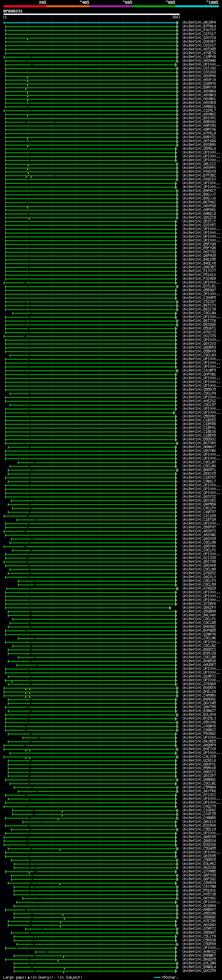Select the UniRef100_A9S9E8 label

pyautogui.click(x=199, y=103)
